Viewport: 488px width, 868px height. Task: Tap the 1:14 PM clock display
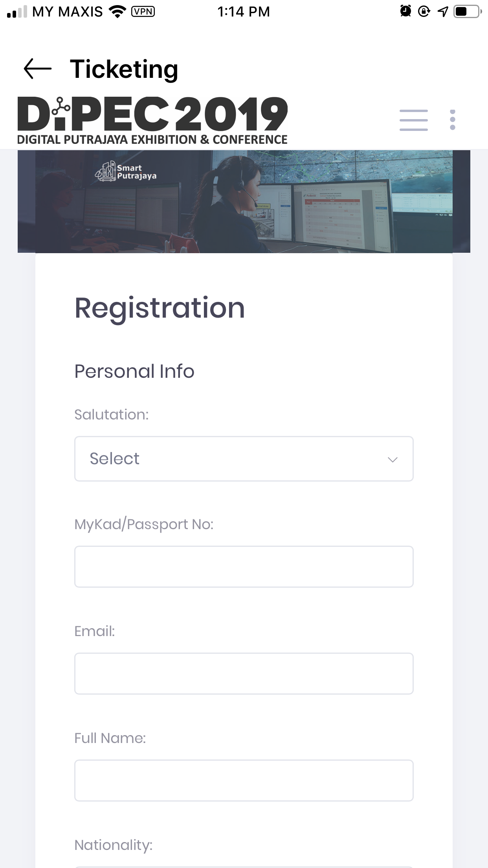[x=244, y=12]
